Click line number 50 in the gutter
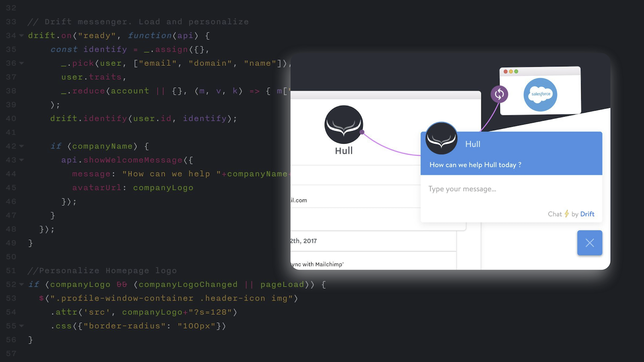Viewport: 644px width, 362px height. pos(11,257)
